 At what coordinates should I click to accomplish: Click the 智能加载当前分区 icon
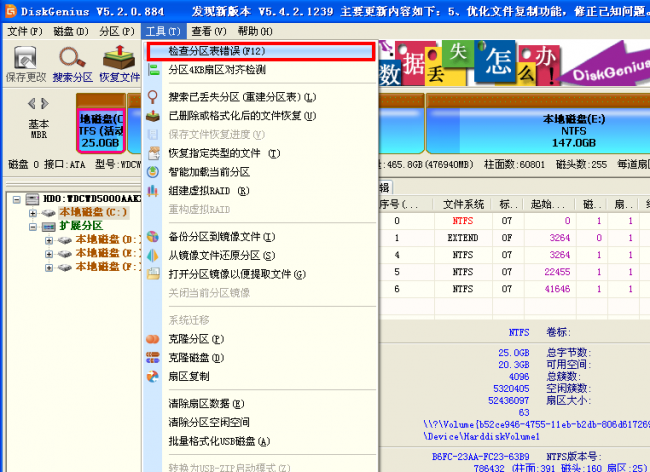click(153, 172)
